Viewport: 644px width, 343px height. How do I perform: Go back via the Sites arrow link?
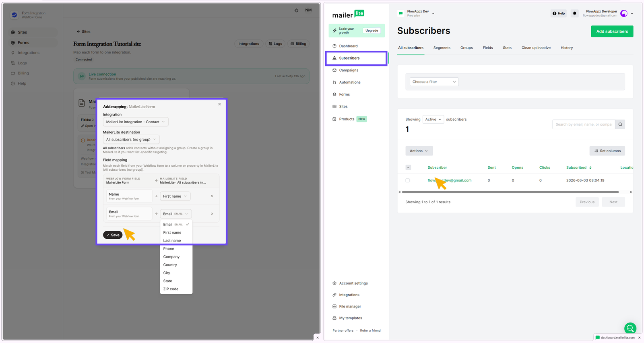83,31
